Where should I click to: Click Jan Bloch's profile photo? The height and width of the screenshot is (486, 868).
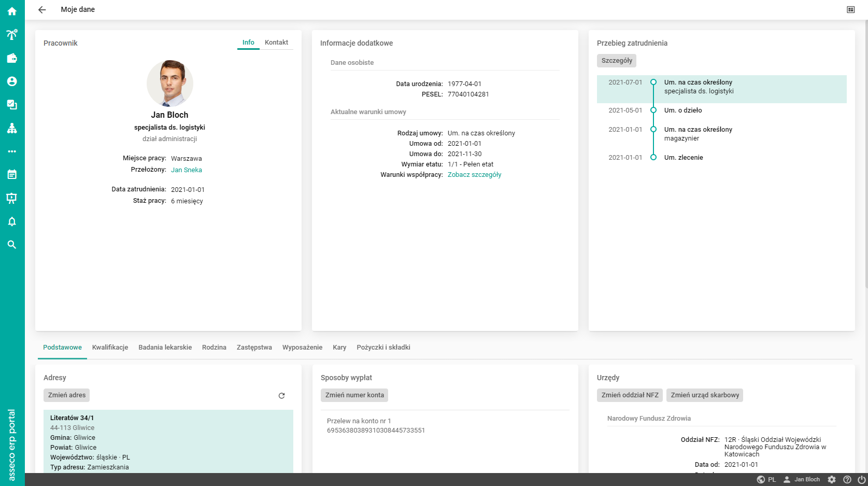pos(170,83)
